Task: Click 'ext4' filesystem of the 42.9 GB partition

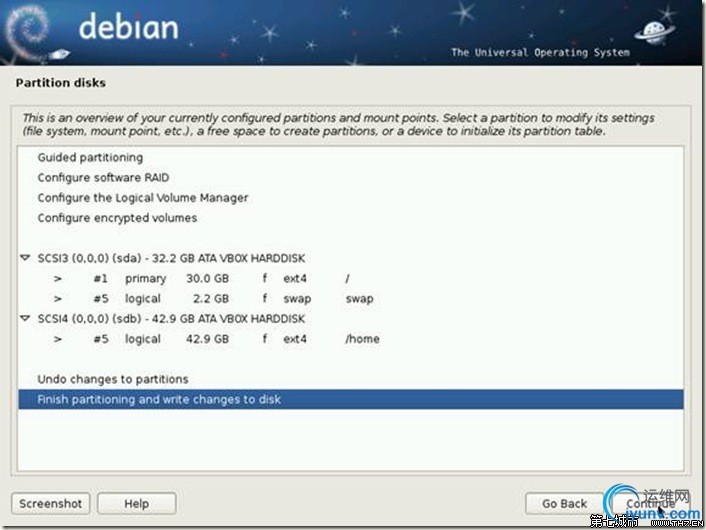Action: (295, 339)
